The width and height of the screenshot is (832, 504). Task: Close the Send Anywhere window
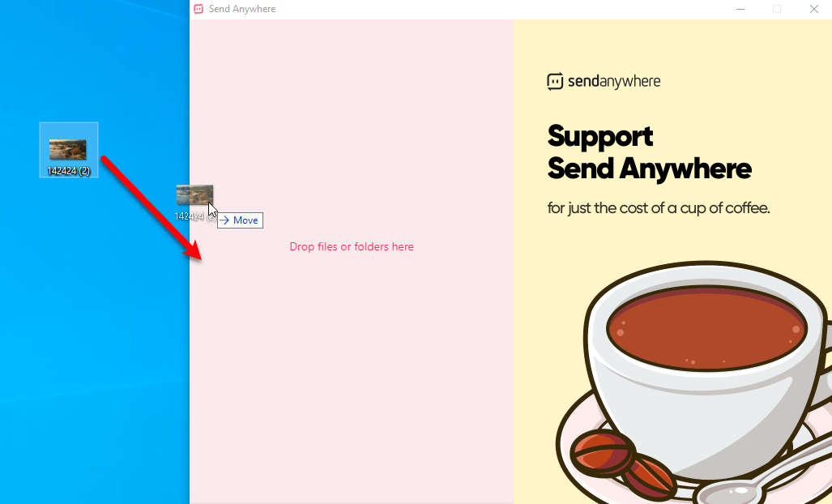pos(814,9)
